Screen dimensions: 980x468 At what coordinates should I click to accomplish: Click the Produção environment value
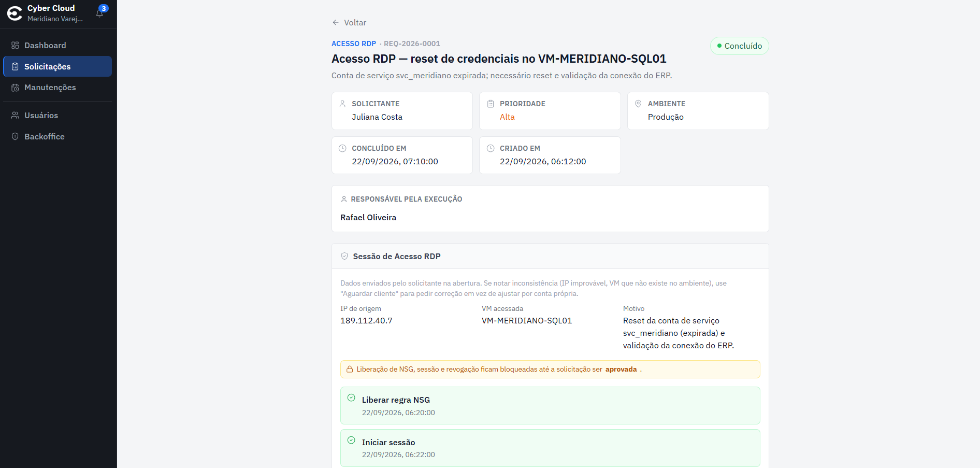click(x=666, y=117)
